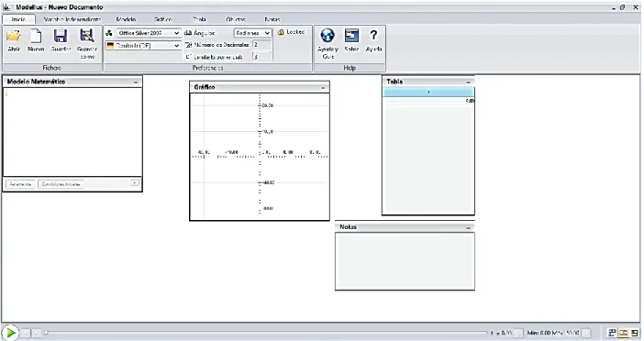Click the t = 0.00 value box

[x=518, y=333]
